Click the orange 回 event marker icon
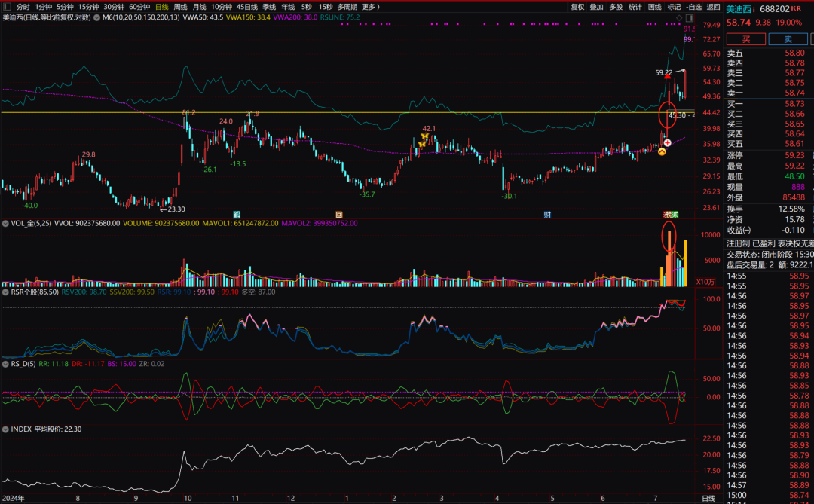Screen dimensions: 814x504 [x=339, y=215]
